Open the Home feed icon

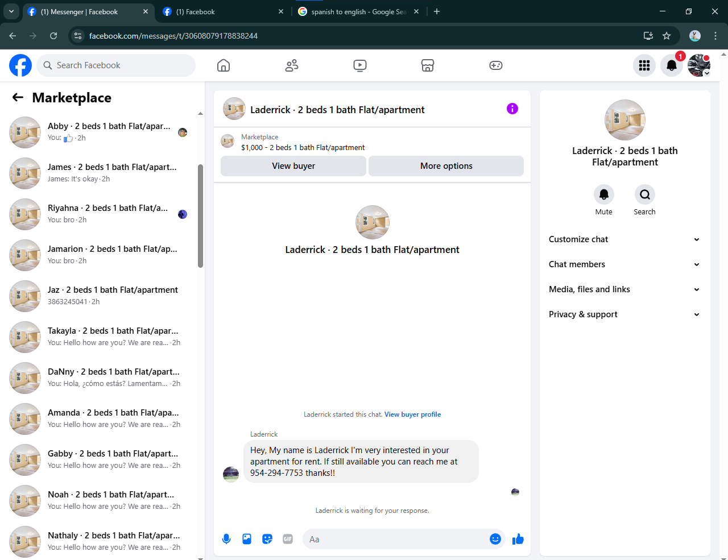coord(224,65)
